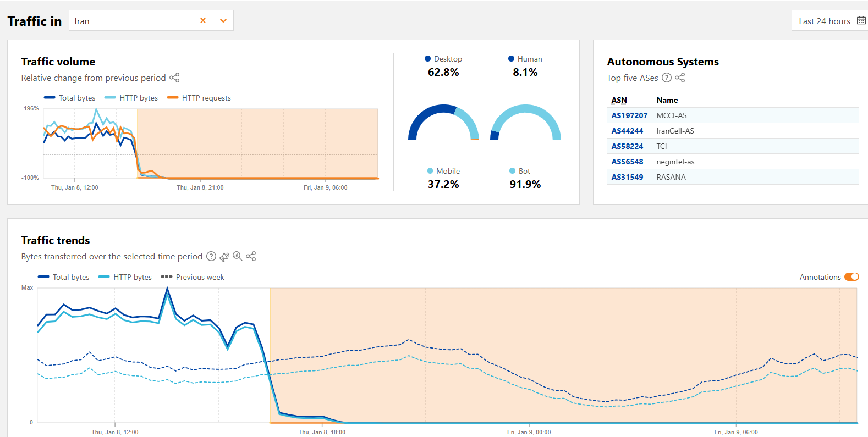This screenshot has height=437, width=868.
Task: Click share icon in Autonomous Systems card
Action: [x=680, y=78]
